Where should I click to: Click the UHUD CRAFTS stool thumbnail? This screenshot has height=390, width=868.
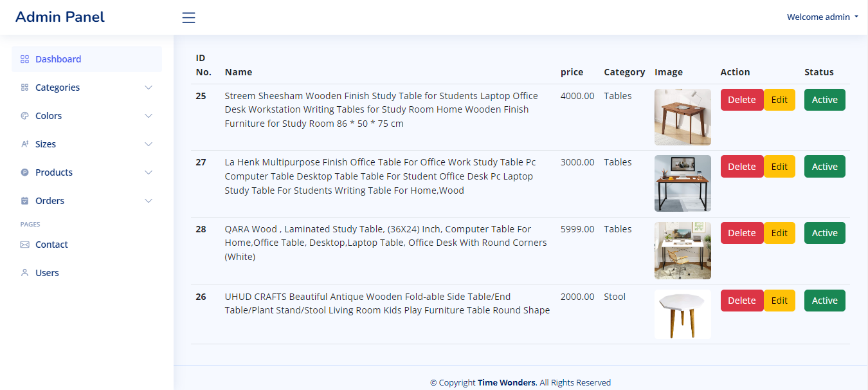tap(683, 314)
